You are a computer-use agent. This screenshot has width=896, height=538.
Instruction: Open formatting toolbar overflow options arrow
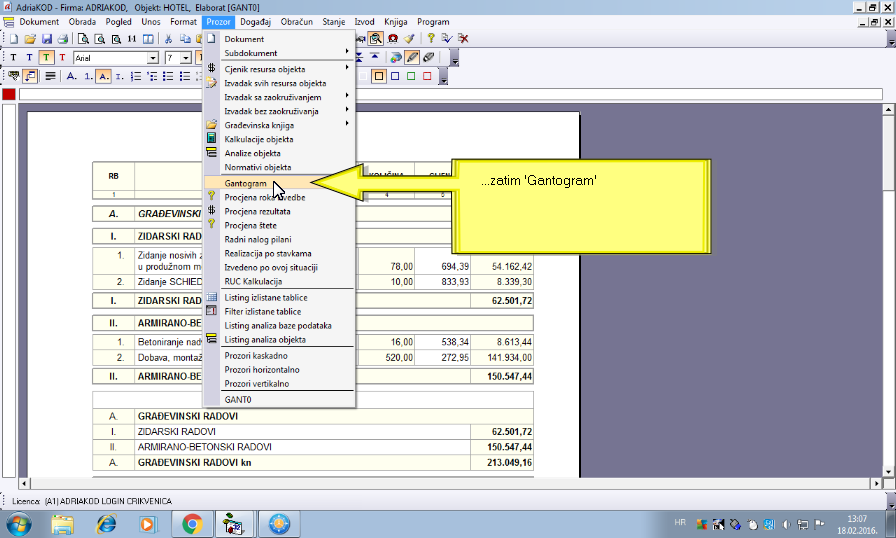[x=455, y=59]
